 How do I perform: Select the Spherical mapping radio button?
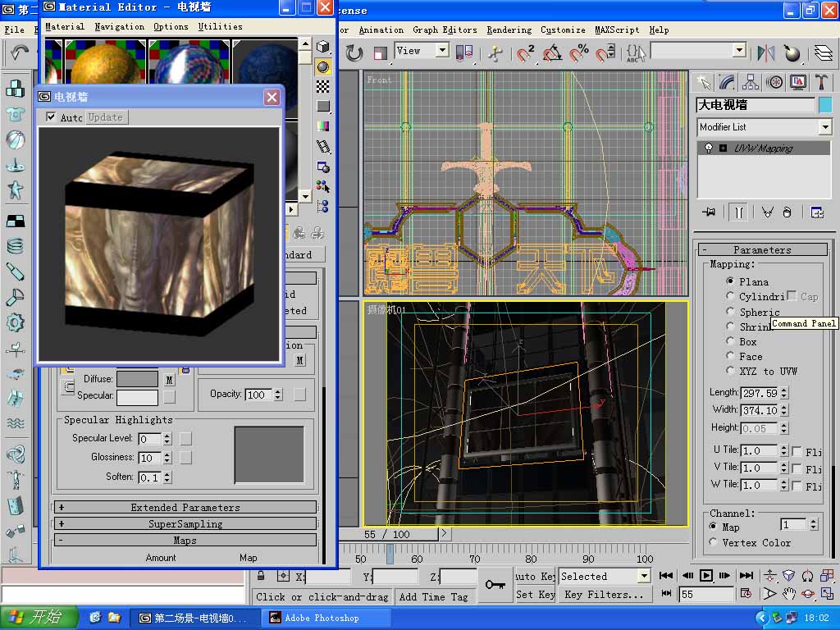(730, 311)
